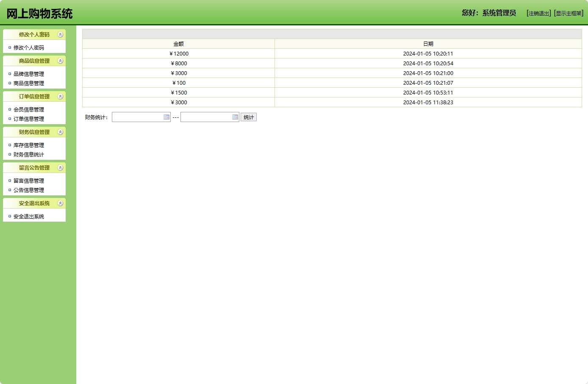This screenshot has width=588, height=384.
Task: Select the ￥8000 amount cell
Action: 179,64
